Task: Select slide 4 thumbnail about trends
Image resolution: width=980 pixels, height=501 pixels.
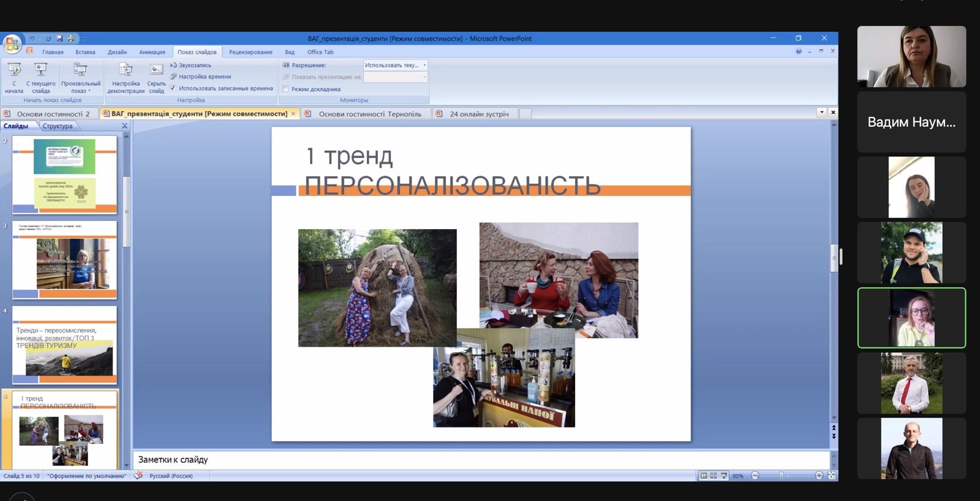Action: tap(64, 345)
